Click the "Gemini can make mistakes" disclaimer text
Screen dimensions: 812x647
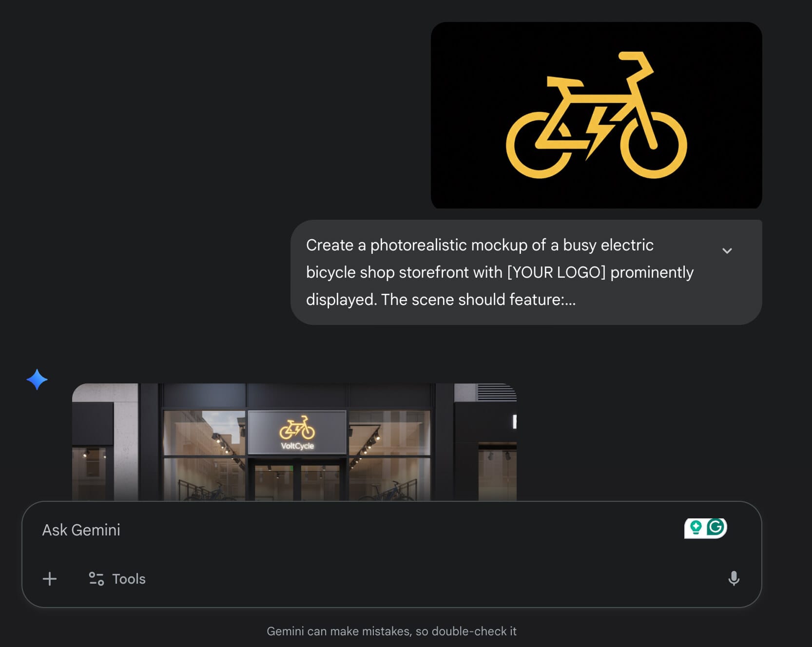pos(391,631)
